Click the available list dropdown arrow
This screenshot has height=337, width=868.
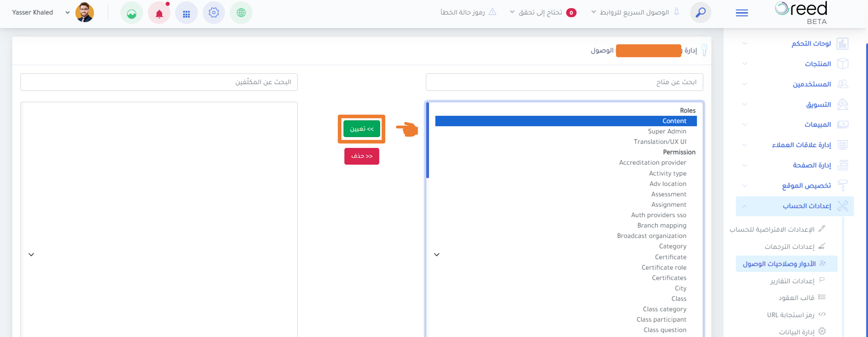click(437, 255)
